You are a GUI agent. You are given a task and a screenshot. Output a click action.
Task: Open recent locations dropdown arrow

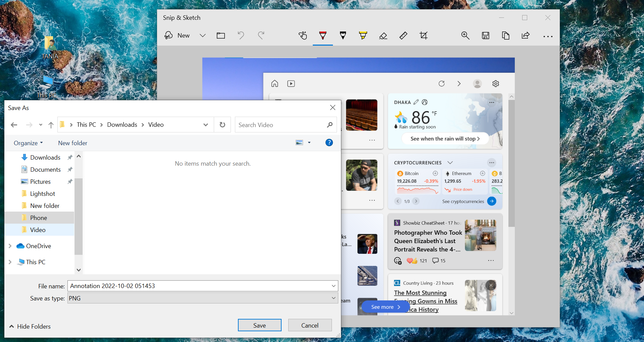click(x=41, y=125)
